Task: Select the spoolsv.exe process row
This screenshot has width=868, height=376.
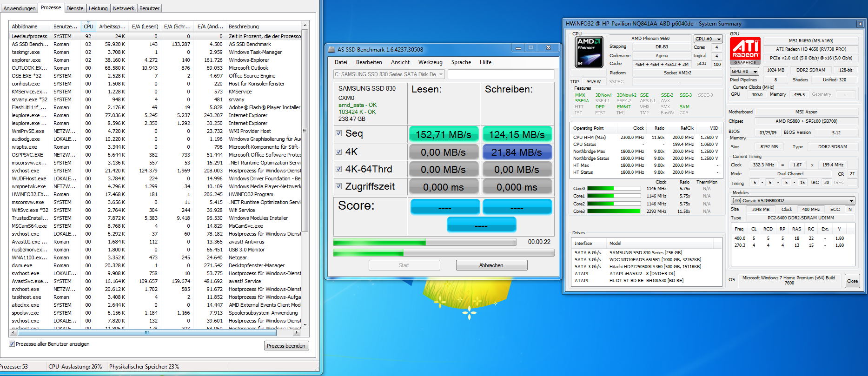Action: click(x=155, y=313)
